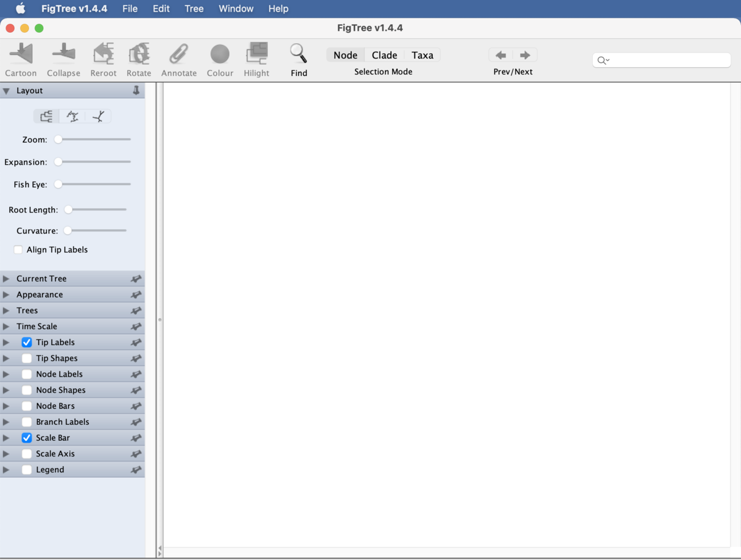This screenshot has height=560, width=741.
Task: Detach the Scale Axis panel pin
Action: point(136,454)
